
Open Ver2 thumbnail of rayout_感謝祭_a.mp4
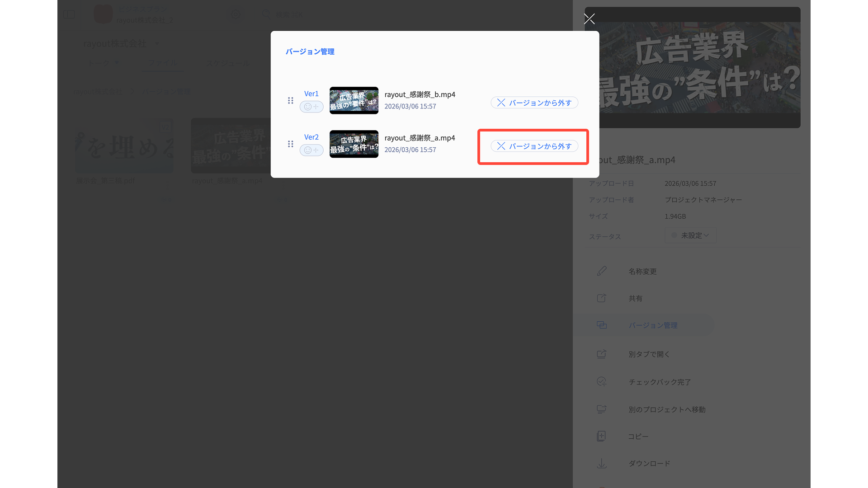click(354, 144)
